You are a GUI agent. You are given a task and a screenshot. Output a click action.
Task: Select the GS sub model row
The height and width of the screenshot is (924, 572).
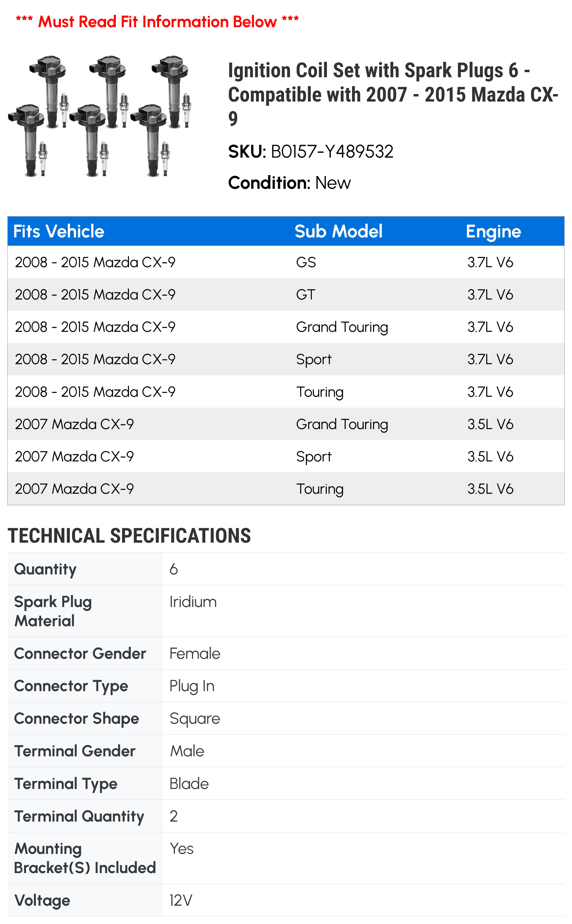[286, 262]
